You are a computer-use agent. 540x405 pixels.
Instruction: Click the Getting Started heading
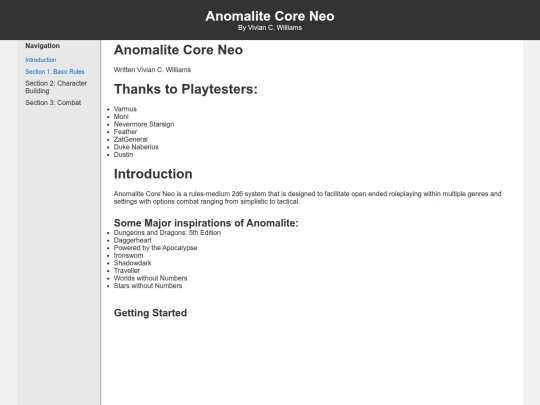click(x=150, y=313)
